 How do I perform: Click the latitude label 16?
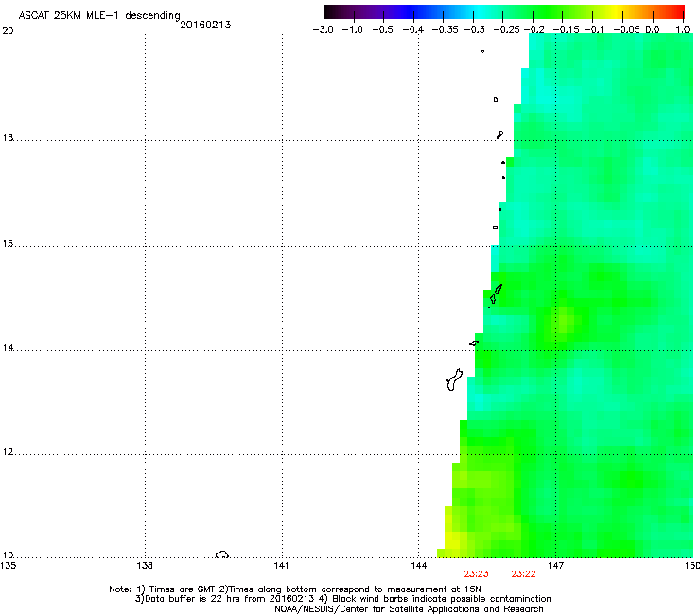pos(8,244)
